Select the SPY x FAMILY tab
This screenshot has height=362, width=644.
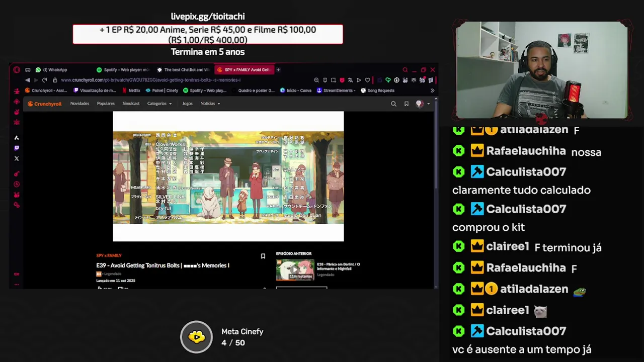tap(244, 70)
